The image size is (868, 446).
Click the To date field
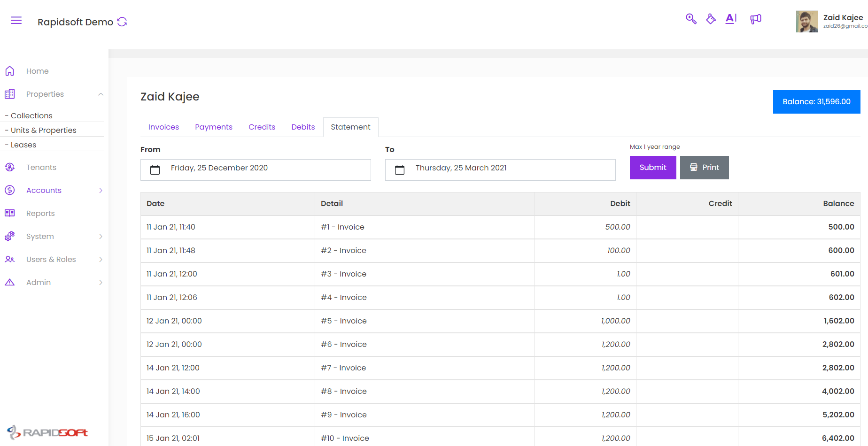click(500, 170)
